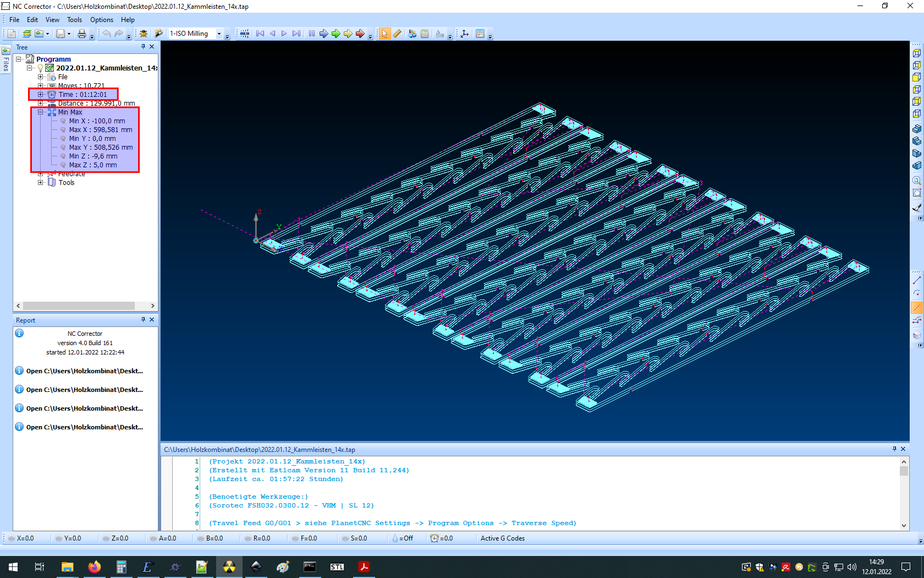Screen dimensions: 924x578
Task: Play the toolpath simulation forward
Action: (x=284, y=34)
